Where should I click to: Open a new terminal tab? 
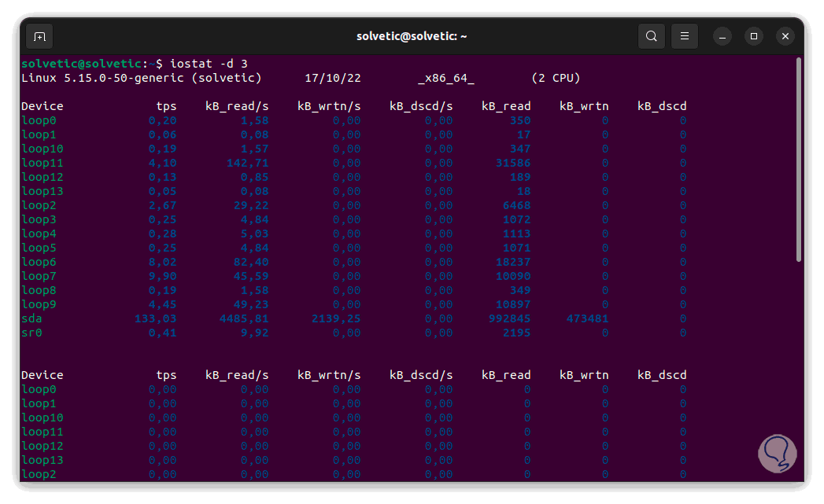(39, 36)
